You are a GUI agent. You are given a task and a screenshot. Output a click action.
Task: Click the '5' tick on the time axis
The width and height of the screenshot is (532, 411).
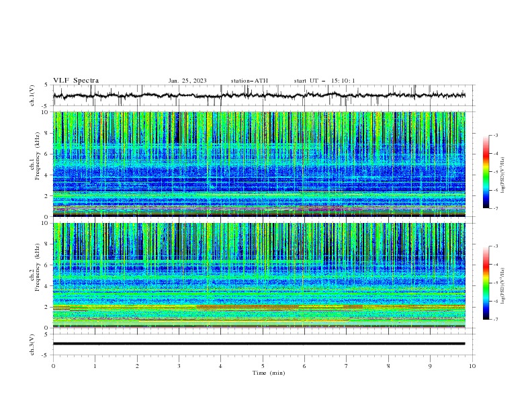point(263,366)
